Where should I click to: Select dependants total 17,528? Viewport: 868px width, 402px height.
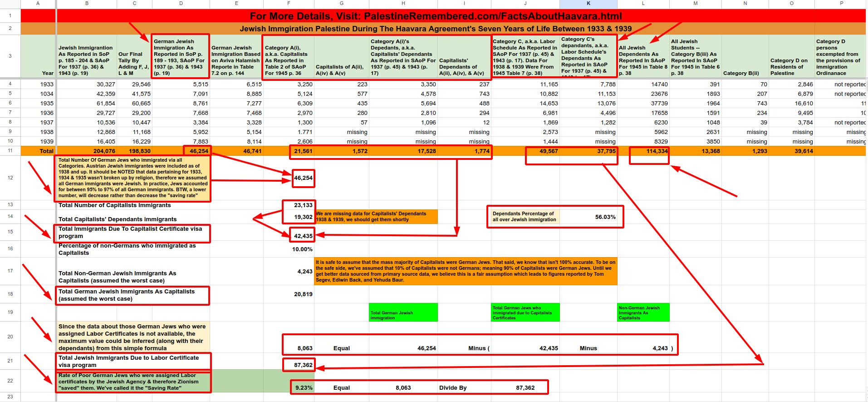403,151
